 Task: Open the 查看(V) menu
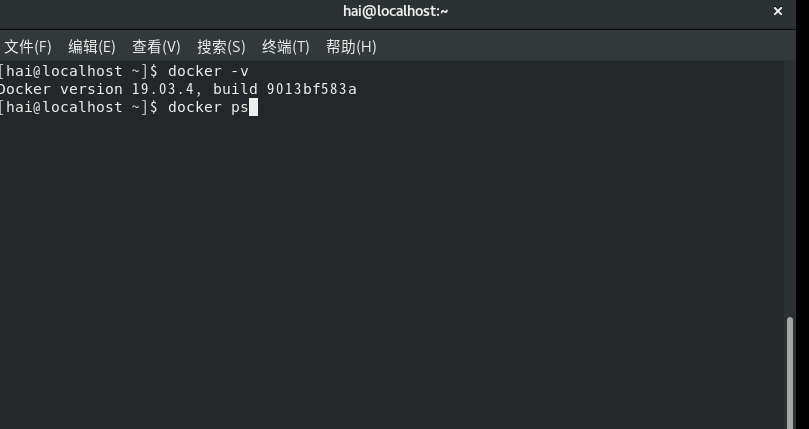156,47
